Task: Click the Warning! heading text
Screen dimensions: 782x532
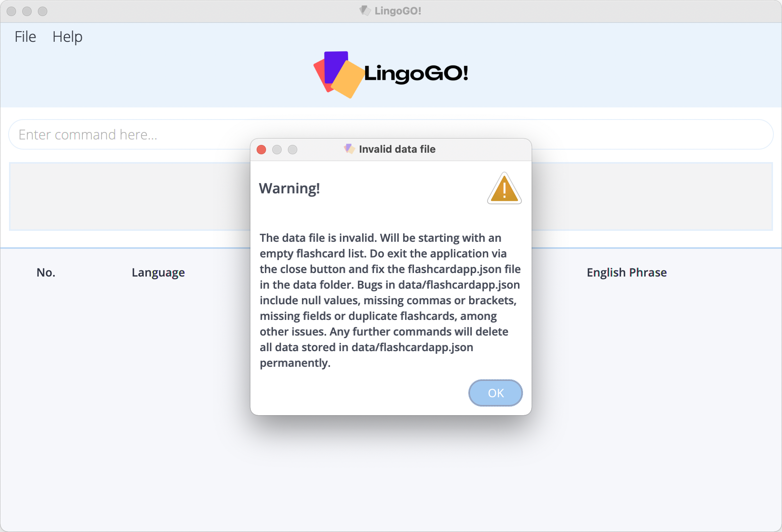Action: (289, 188)
